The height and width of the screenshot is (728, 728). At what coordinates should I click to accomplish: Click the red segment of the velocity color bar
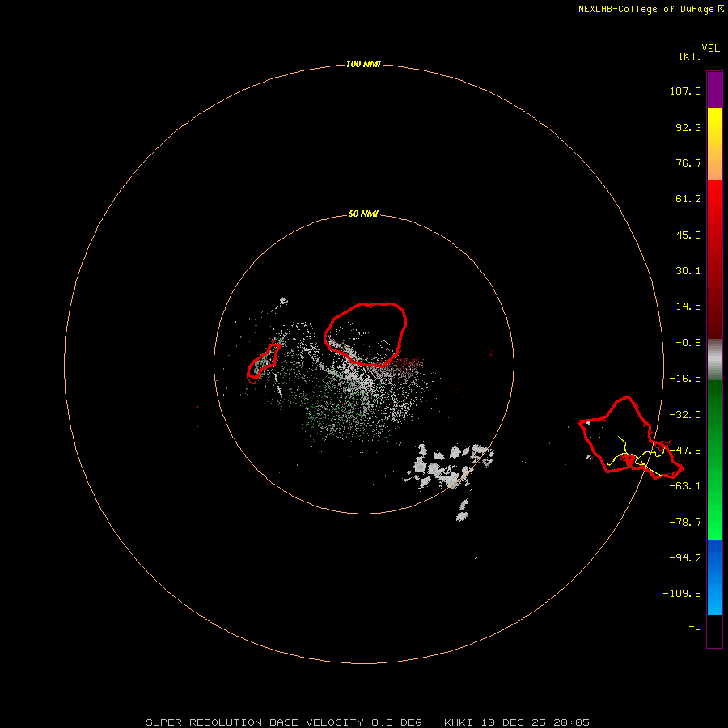tap(714, 259)
